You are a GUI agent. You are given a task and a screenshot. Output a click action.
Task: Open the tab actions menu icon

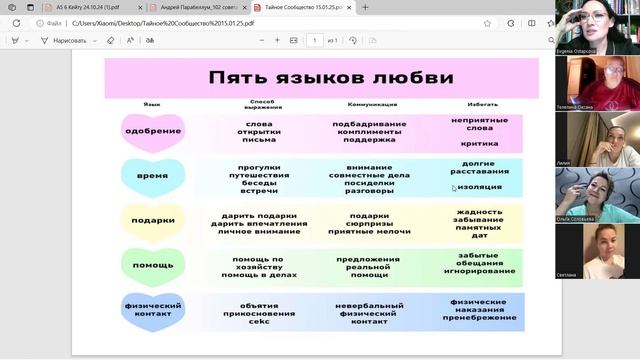pos(30,7)
